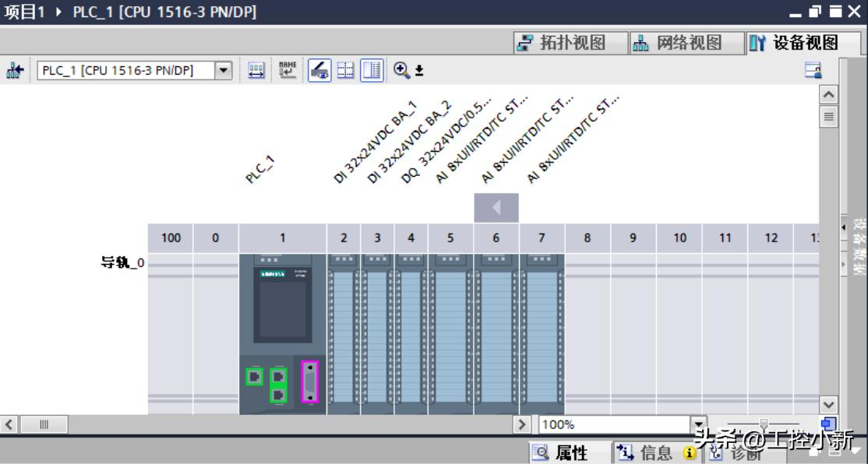The image size is (868, 464).
Task: Click the zoom slider handle
Action: click(x=764, y=424)
